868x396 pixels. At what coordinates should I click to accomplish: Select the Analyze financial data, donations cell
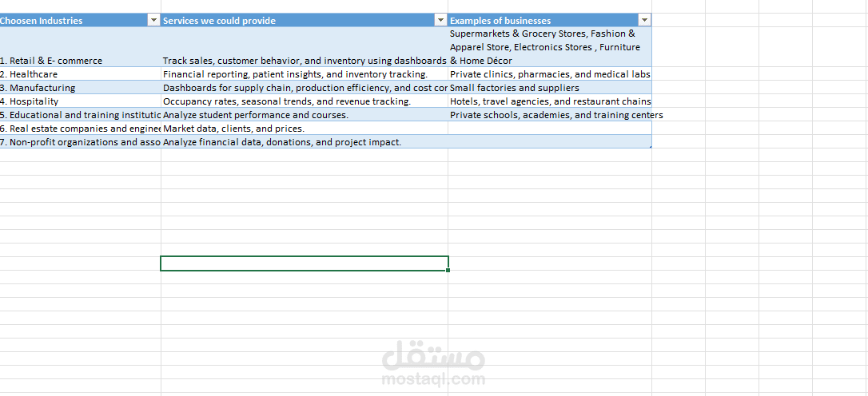point(305,142)
